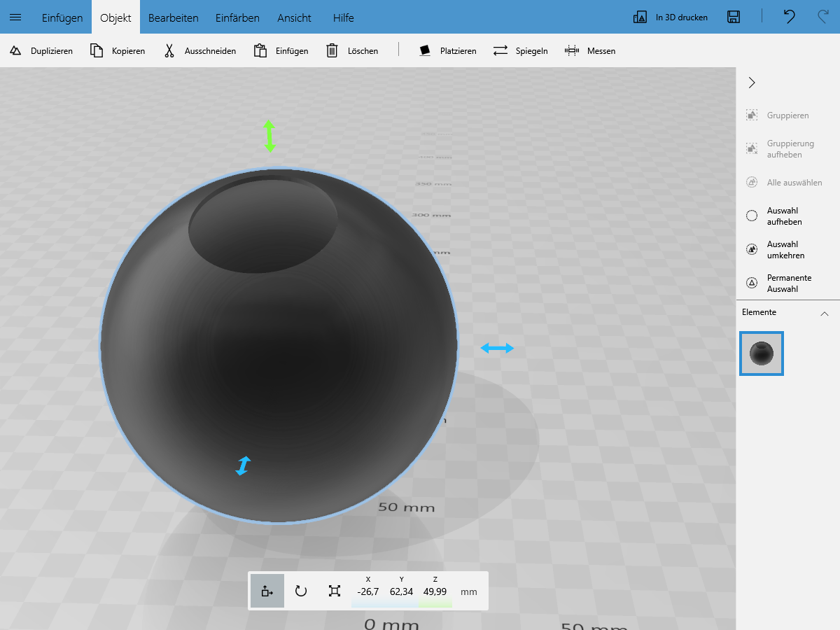This screenshot has height=630, width=840.
Task: Click Ausschneiden scissors tool
Action: coord(200,50)
